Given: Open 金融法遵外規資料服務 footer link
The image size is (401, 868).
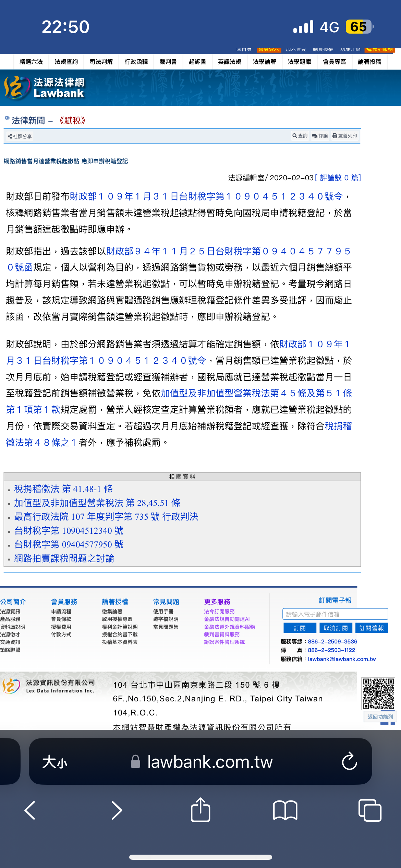Looking at the screenshot, I should click(x=229, y=627).
